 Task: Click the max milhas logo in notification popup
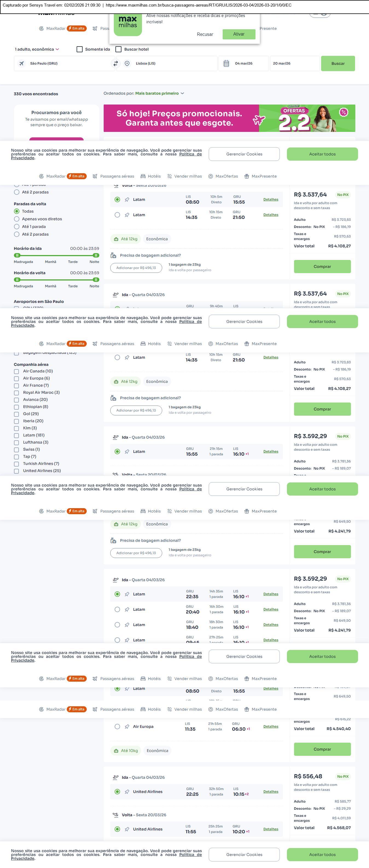(x=127, y=24)
